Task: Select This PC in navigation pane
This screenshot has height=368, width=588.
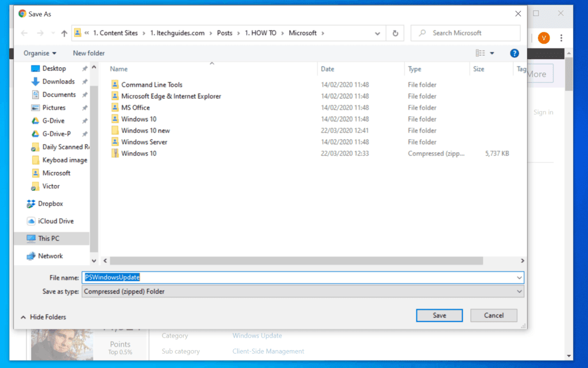Action: 48,239
